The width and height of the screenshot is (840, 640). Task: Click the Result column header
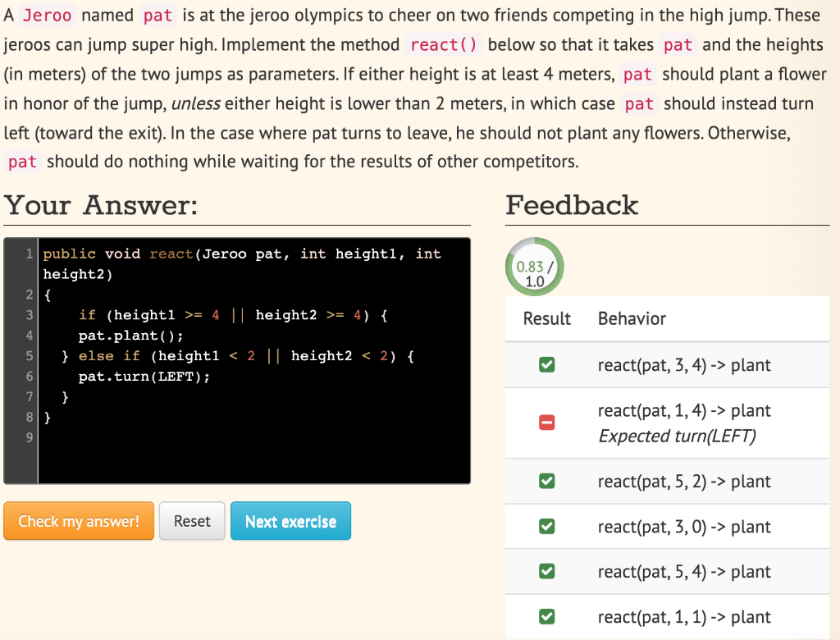[x=546, y=318]
